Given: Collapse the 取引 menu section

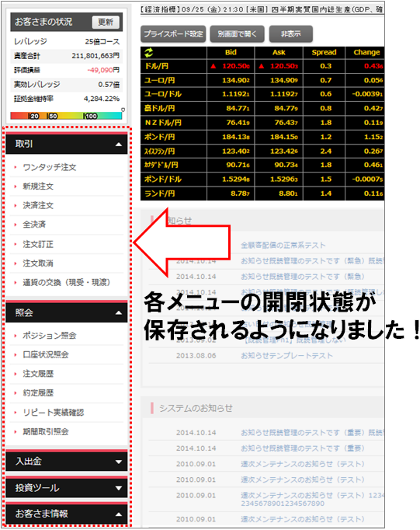Looking at the screenshot, I should coord(67,144).
